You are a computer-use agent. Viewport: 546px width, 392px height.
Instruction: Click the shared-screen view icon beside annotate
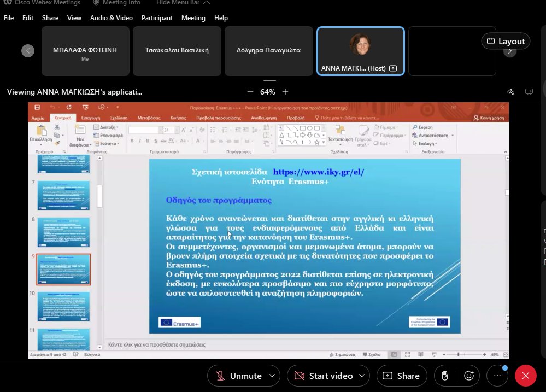coord(529,92)
